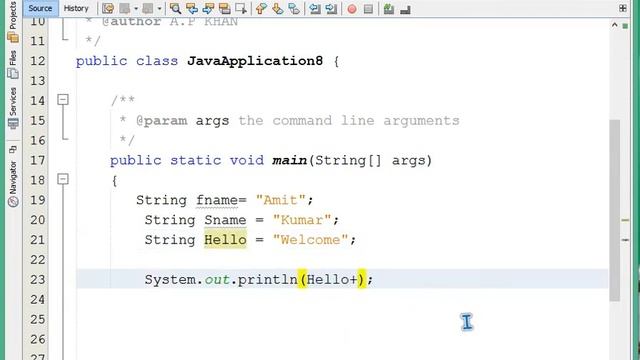This screenshot has height=360, width=640.
Task: Click the main method name
Action: 289,160
